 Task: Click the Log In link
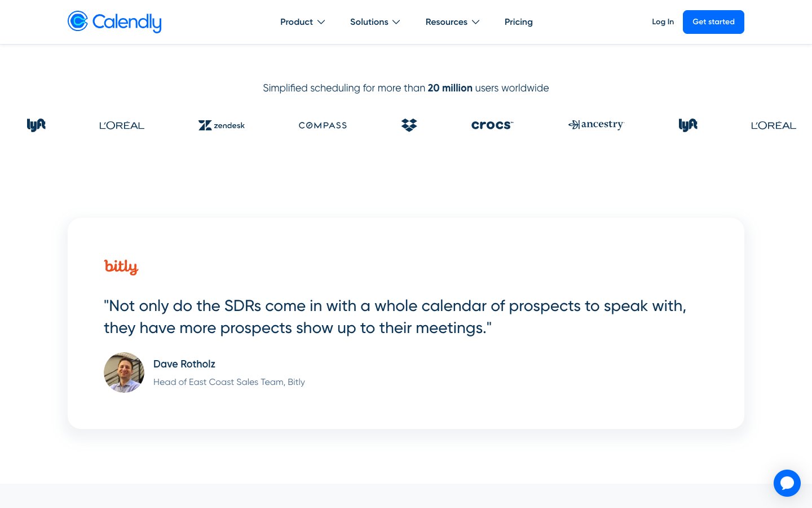[663, 22]
